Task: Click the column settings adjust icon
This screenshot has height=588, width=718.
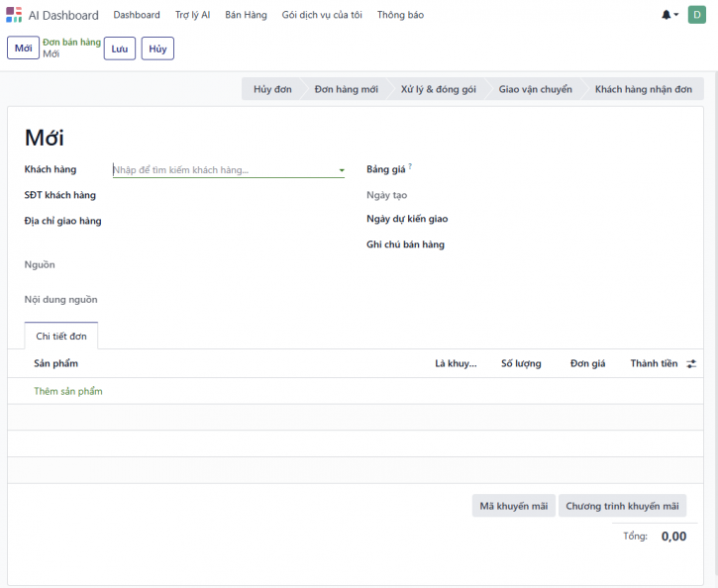Action: point(691,364)
